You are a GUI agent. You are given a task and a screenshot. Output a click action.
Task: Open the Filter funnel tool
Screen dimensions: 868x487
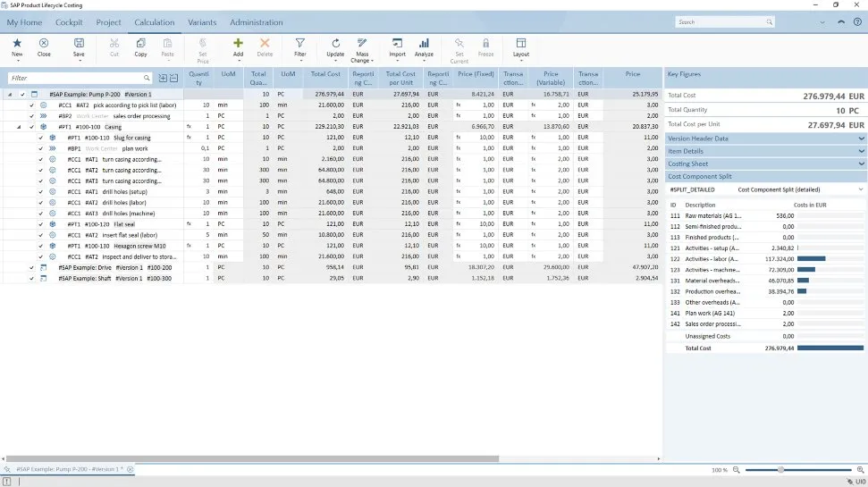pyautogui.click(x=300, y=43)
